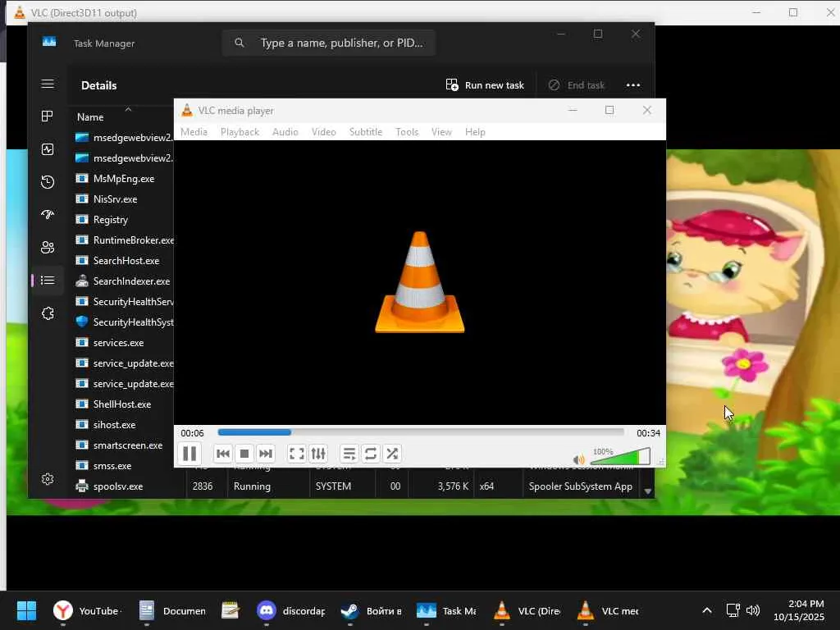Open the Media menu in VLC
The image size is (840, 630).
[x=194, y=132]
